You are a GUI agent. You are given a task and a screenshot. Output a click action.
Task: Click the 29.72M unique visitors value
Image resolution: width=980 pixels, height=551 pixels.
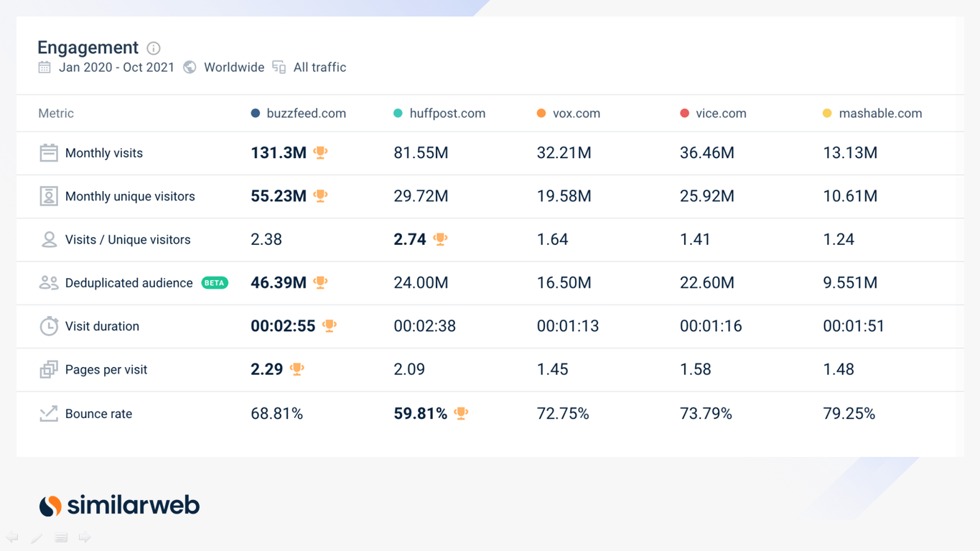click(x=421, y=196)
